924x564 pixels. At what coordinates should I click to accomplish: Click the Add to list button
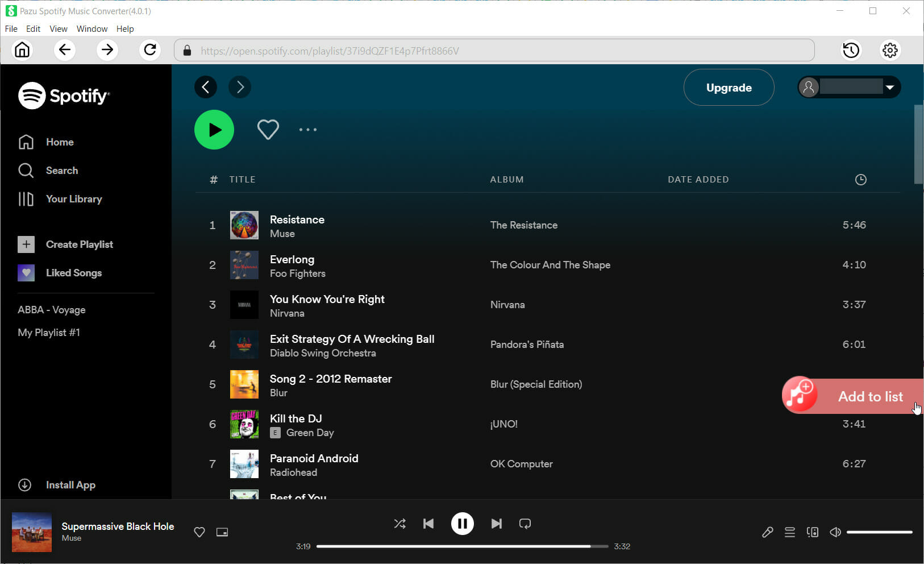click(852, 396)
